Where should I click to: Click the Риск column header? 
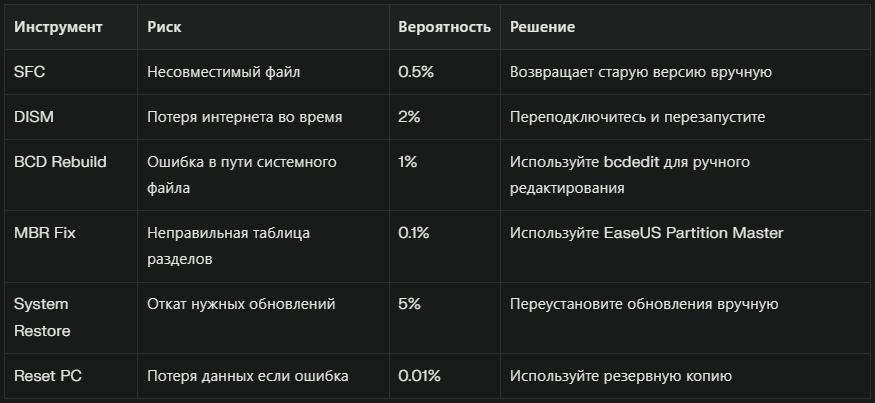[x=164, y=27]
